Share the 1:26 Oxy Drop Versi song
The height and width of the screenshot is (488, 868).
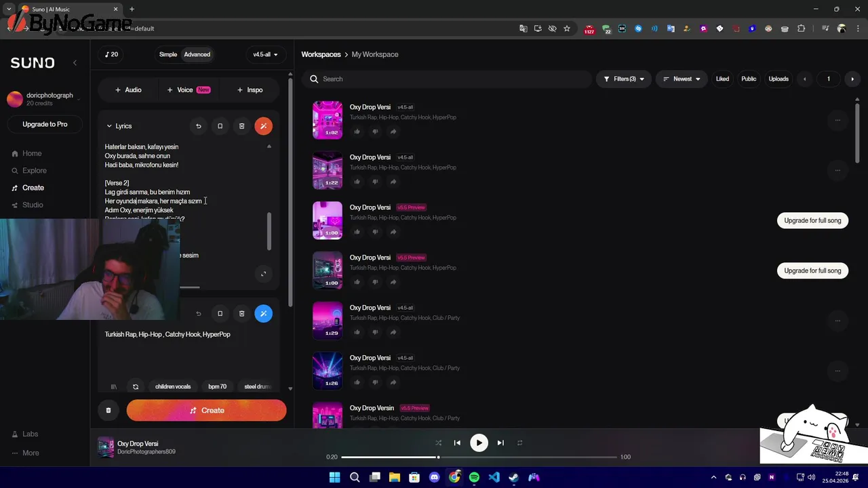(x=393, y=382)
